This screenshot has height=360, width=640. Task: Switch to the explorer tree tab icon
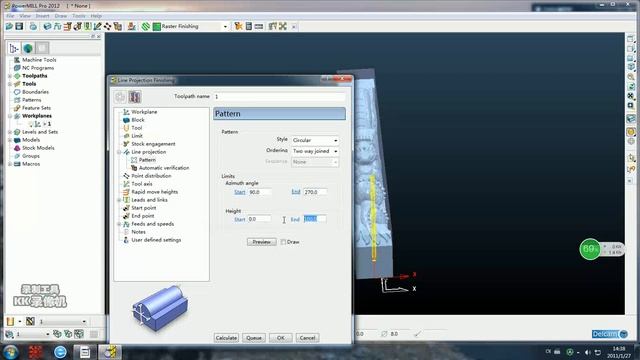point(13,49)
